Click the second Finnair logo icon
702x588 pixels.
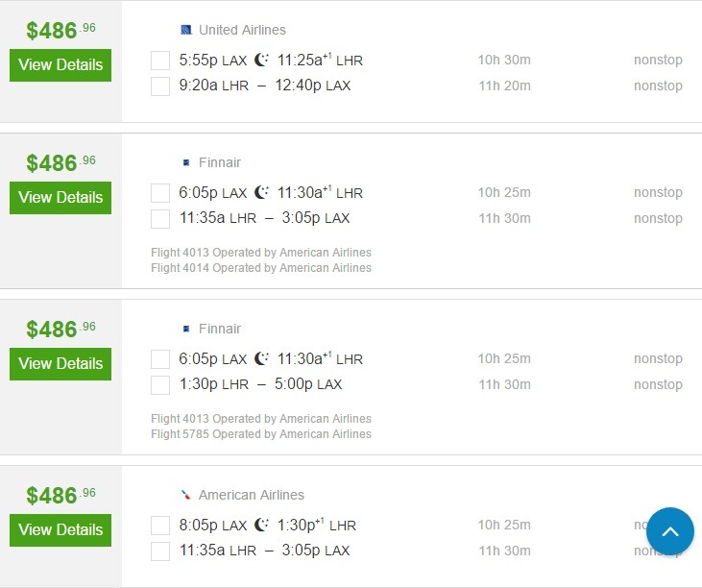(186, 329)
